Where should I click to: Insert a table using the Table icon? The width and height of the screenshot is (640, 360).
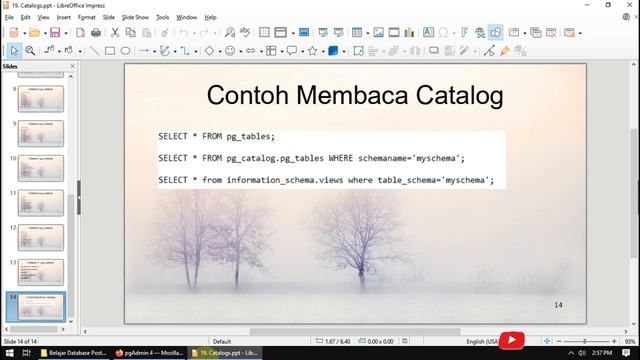click(x=357, y=33)
